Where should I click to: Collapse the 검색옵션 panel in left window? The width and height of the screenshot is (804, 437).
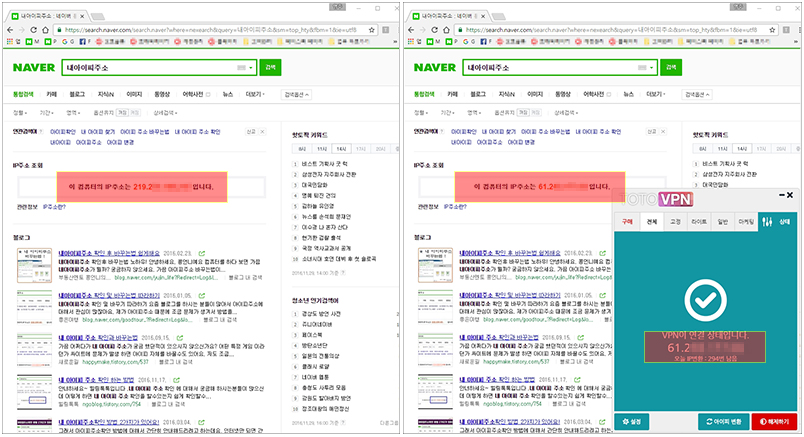296,95
